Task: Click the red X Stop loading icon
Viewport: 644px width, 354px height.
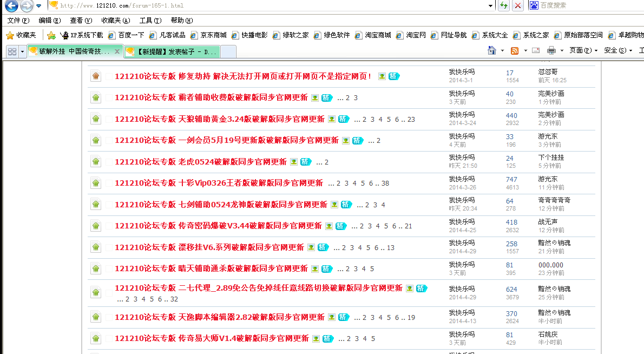Action: coord(518,5)
